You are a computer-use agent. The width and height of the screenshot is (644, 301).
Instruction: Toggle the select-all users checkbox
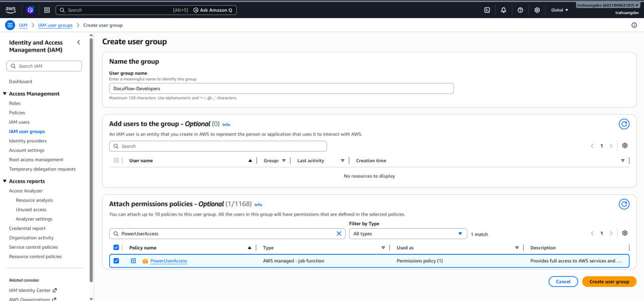point(116,160)
